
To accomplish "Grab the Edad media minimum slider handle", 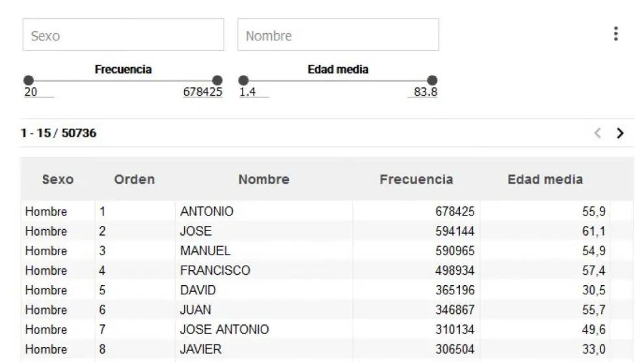I will coord(243,81).
